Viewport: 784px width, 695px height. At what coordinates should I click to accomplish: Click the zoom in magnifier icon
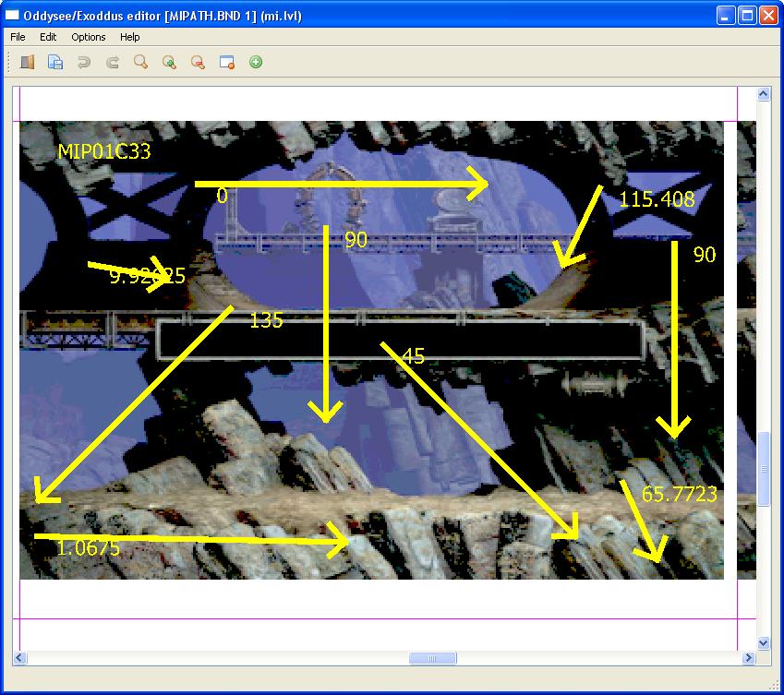169,63
